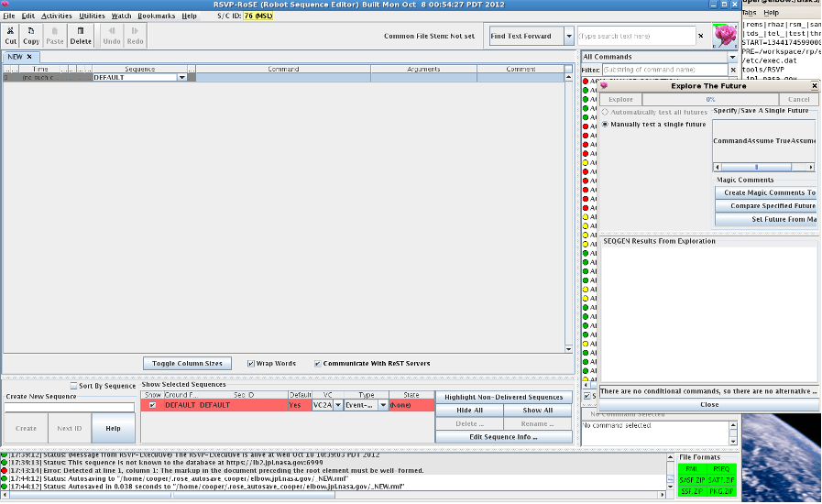
Task: Close the NEW tab with its X
Action: coord(29,57)
